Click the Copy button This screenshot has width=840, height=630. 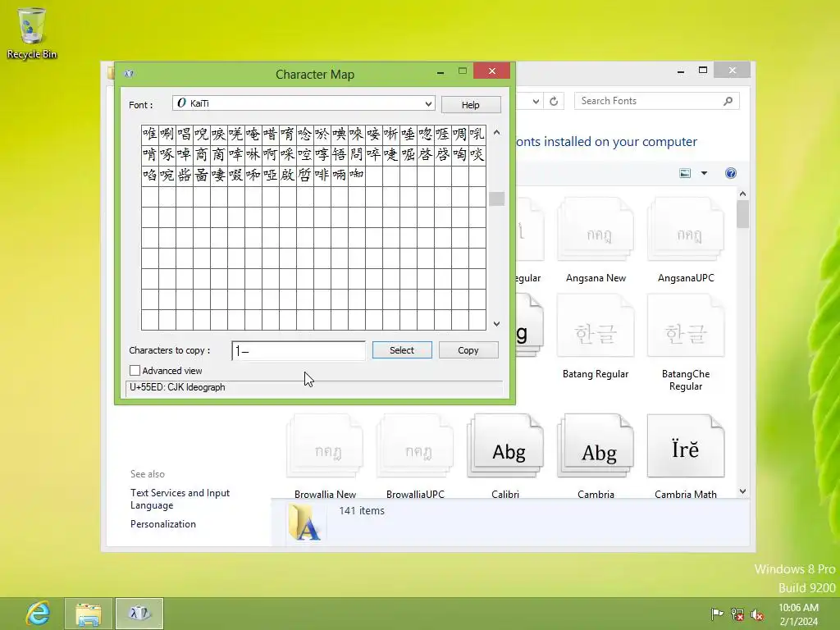click(468, 349)
